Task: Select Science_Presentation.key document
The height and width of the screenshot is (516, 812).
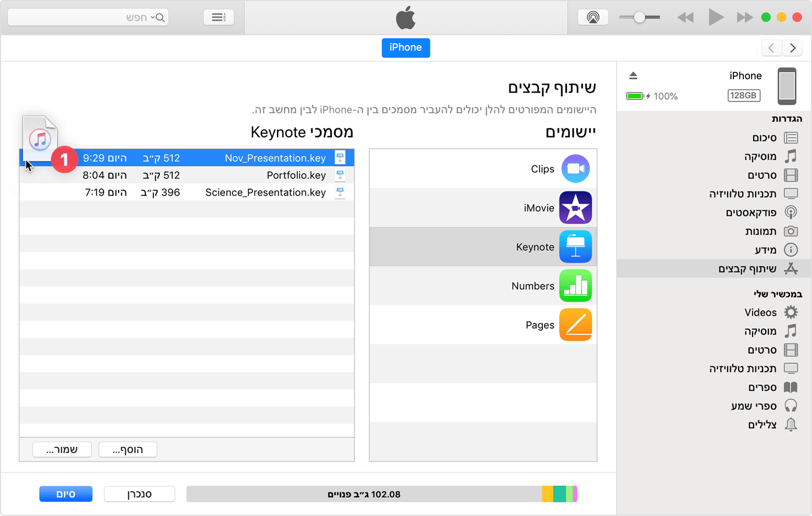Action: click(x=187, y=192)
